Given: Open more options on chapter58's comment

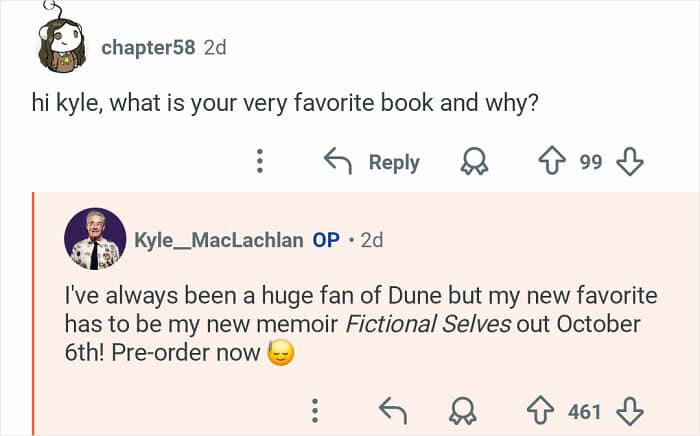Looking at the screenshot, I should click(259, 162).
